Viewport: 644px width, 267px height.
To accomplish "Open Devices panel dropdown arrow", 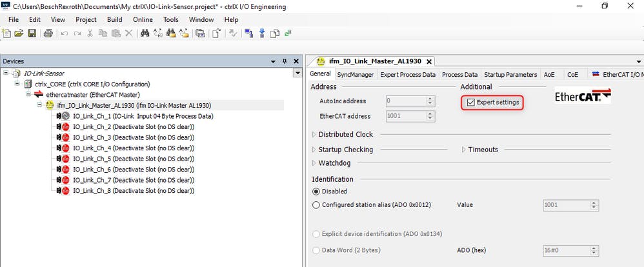I will tap(273, 62).
